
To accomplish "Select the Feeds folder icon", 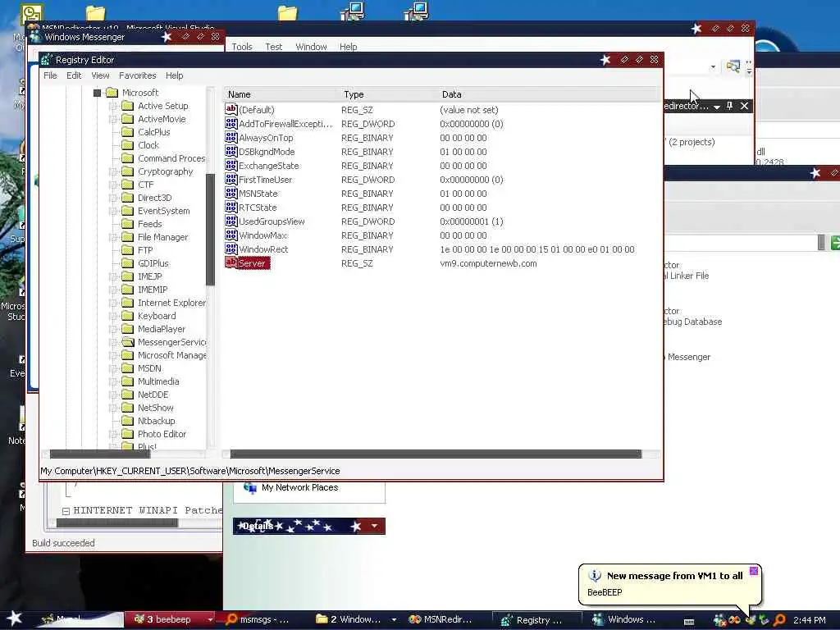I will 127,224.
